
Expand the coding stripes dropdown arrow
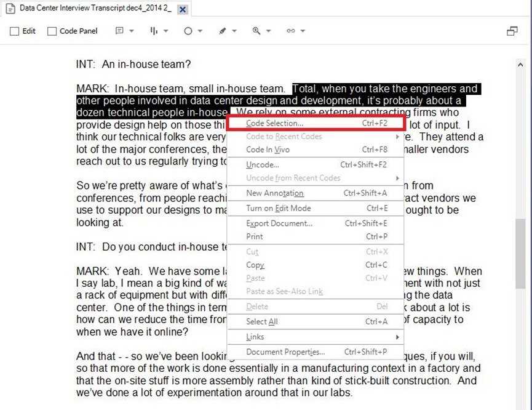coord(166,31)
